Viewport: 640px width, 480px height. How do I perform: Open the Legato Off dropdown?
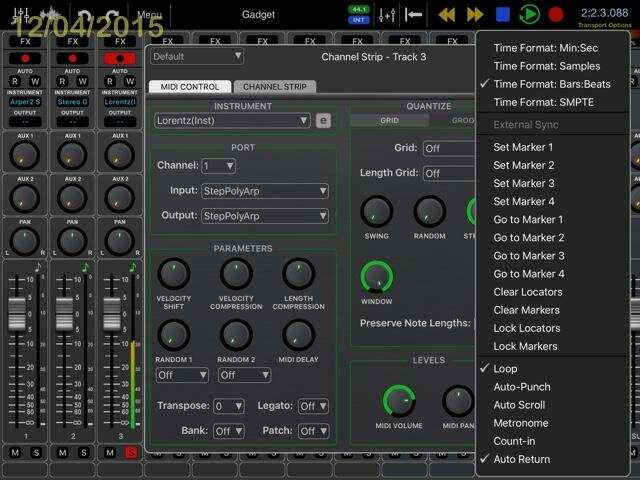pos(313,406)
